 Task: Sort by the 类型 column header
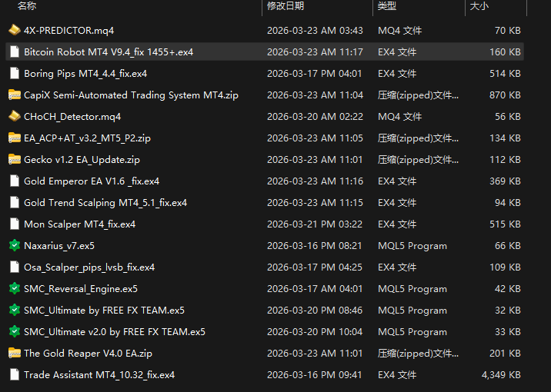(x=387, y=6)
